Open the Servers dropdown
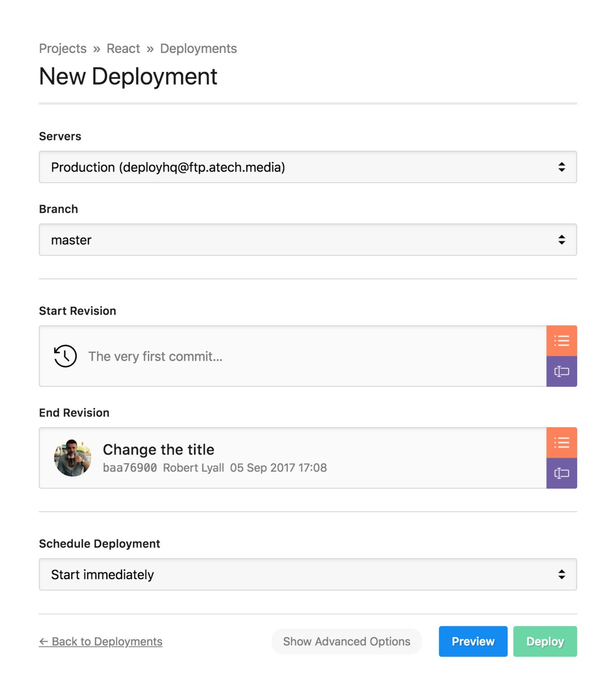 [x=308, y=167]
